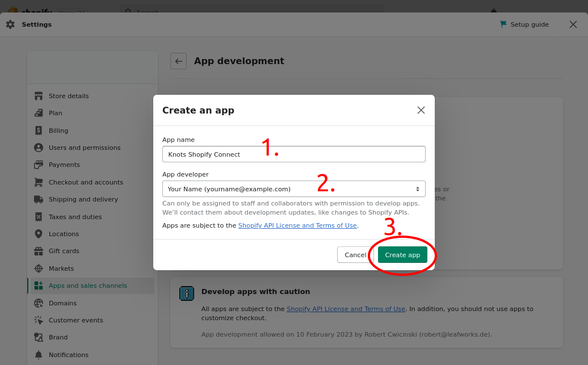Screen dimensions: 588x365
Task: Click the info icon beside Develop apps with caution
Action: click(187, 293)
